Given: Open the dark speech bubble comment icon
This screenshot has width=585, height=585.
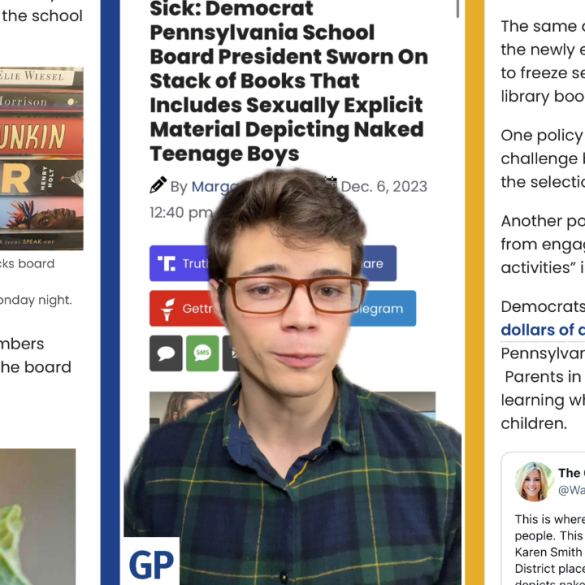Looking at the screenshot, I should pos(166,353).
